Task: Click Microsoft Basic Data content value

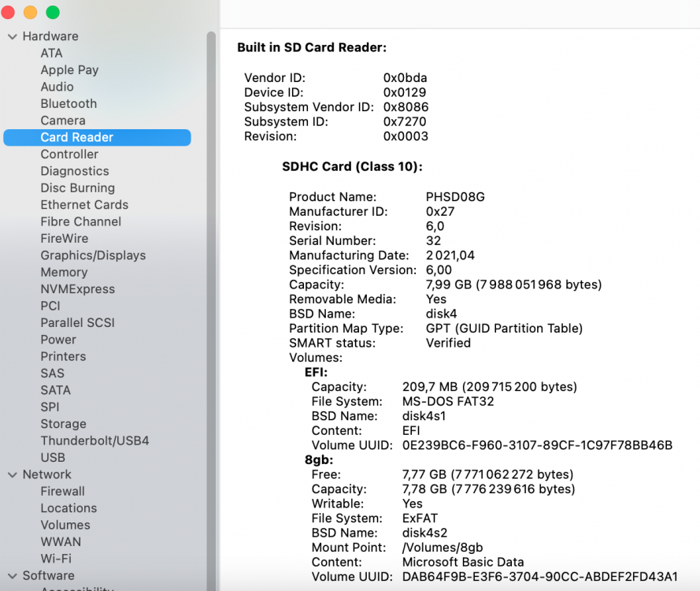Action: pyautogui.click(x=463, y=562)
